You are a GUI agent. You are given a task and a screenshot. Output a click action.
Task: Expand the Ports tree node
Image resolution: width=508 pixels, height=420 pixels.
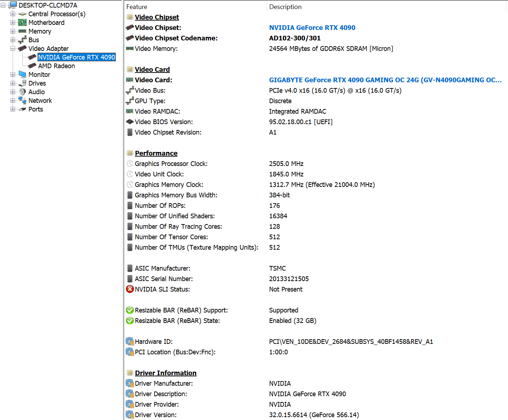point(13,109)
